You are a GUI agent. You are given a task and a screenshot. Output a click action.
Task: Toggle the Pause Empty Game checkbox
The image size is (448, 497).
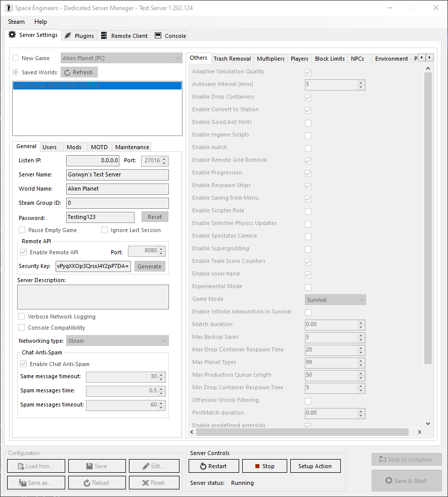[x=22, y=230]
